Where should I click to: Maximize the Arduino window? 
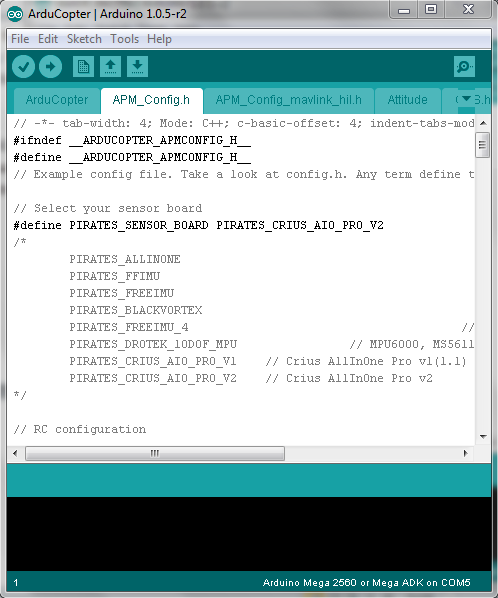click(431, 10)
